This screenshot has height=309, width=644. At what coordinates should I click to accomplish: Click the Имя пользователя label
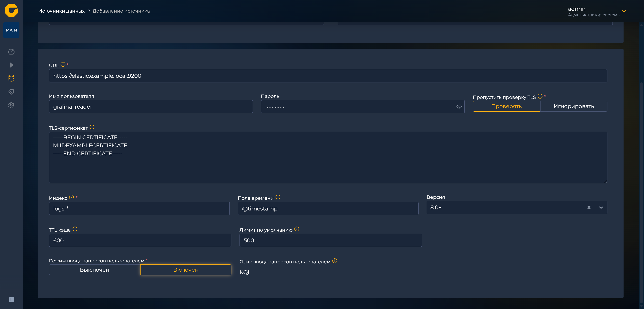[71, 96]
